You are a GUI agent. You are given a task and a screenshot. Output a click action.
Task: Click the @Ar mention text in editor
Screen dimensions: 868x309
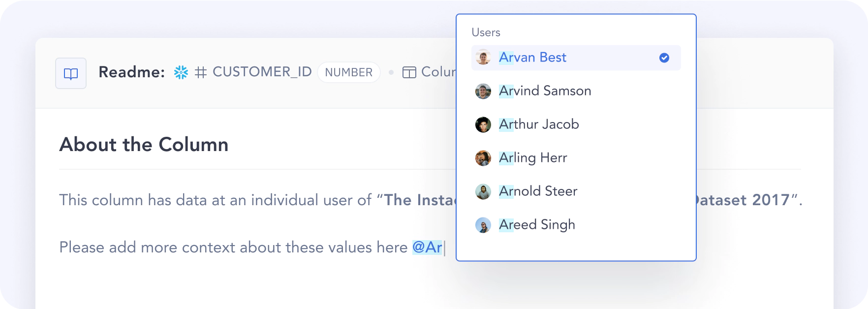tap(427, 247)
